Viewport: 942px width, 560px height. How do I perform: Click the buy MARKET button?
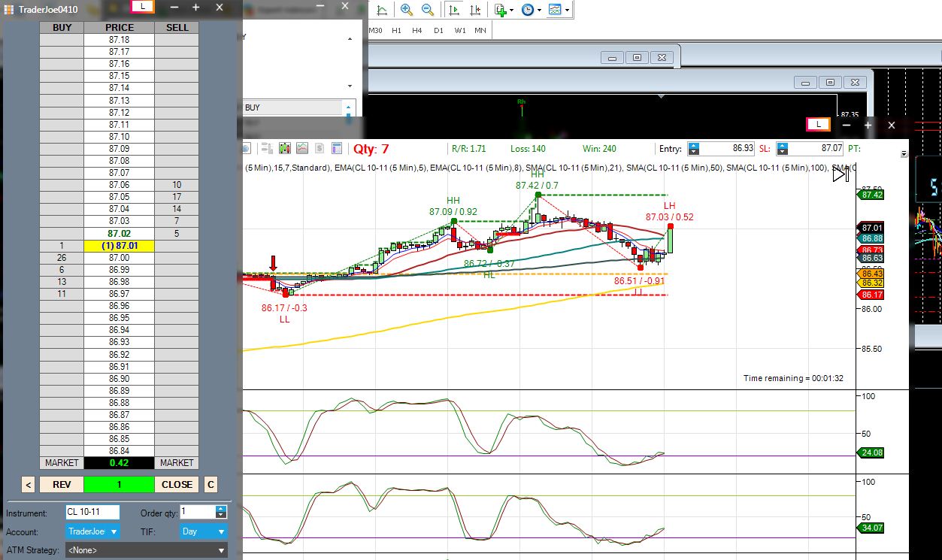(62, 463)
